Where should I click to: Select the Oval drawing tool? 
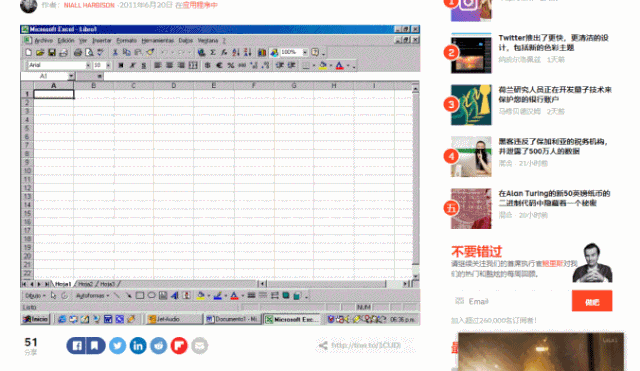tap(151, 295)
